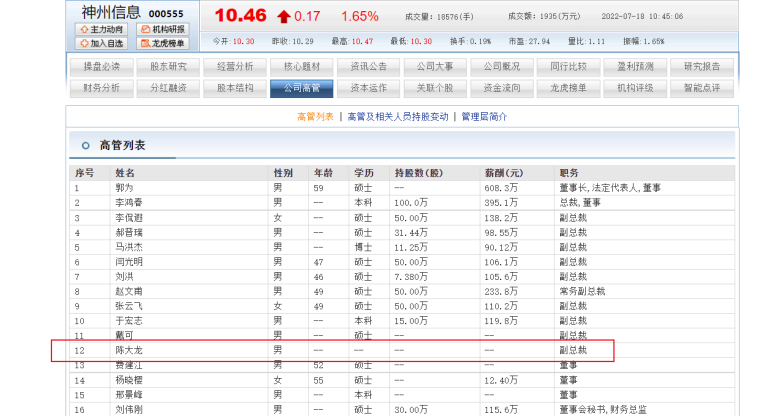773x417 pixels.
Task: Switch to the 股东研究 tab
Action: coord(168,67)
